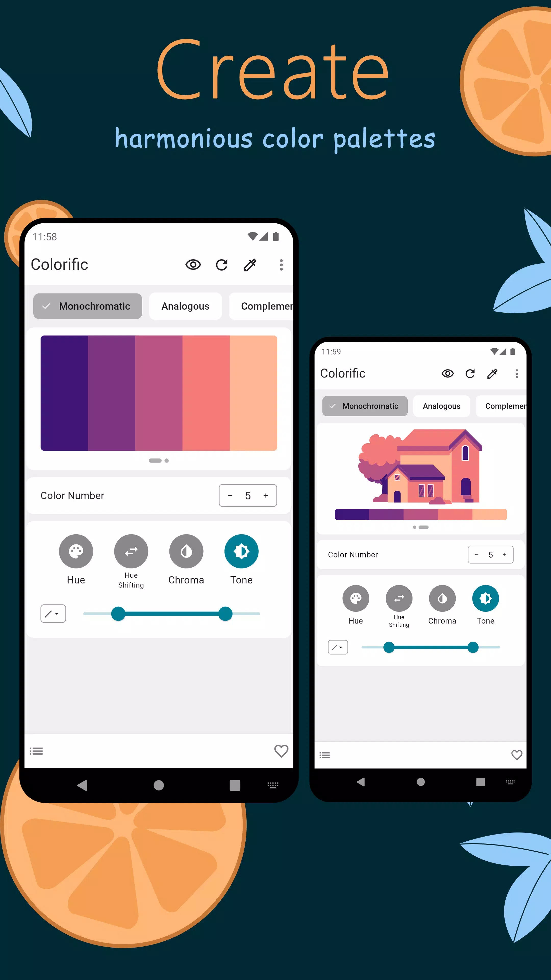The image size is (551, 980).
Task: Select the Chroma adjustment tool
Action: coord(186,552)
